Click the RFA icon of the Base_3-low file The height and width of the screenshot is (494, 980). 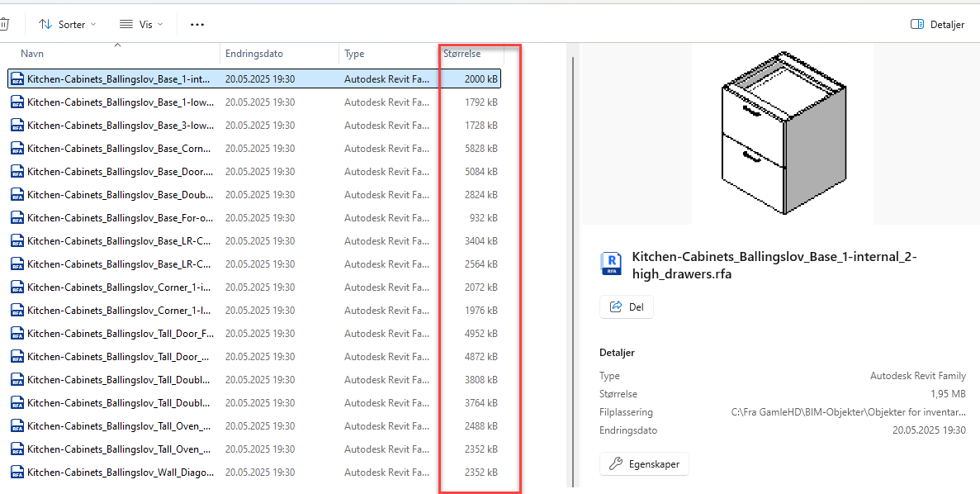17,125
